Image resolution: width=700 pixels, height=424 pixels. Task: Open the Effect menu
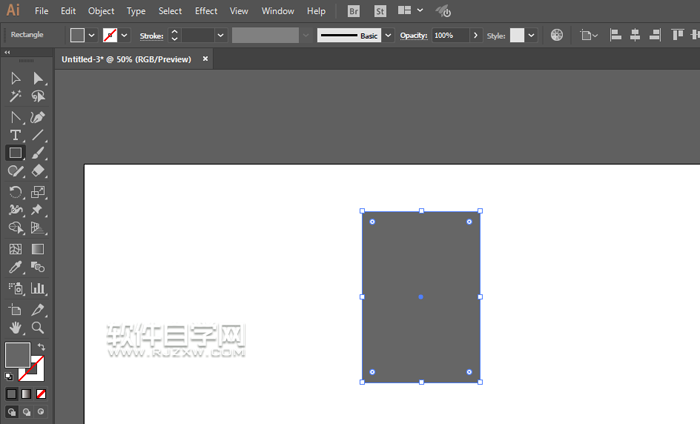pos(206,11)
